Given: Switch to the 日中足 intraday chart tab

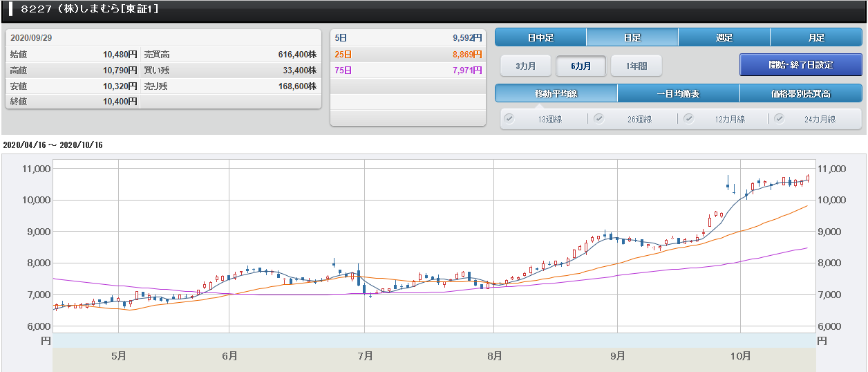Looking at the screenshot, I should pos(540,37).
